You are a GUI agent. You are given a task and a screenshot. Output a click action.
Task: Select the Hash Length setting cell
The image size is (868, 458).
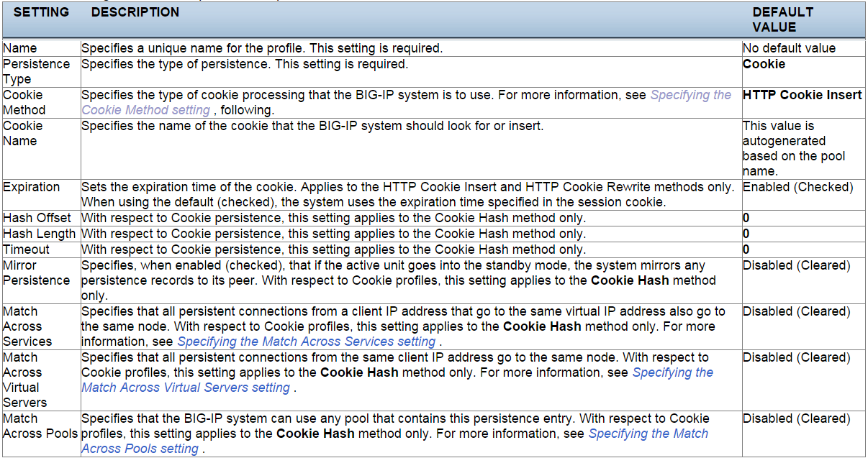39,234
